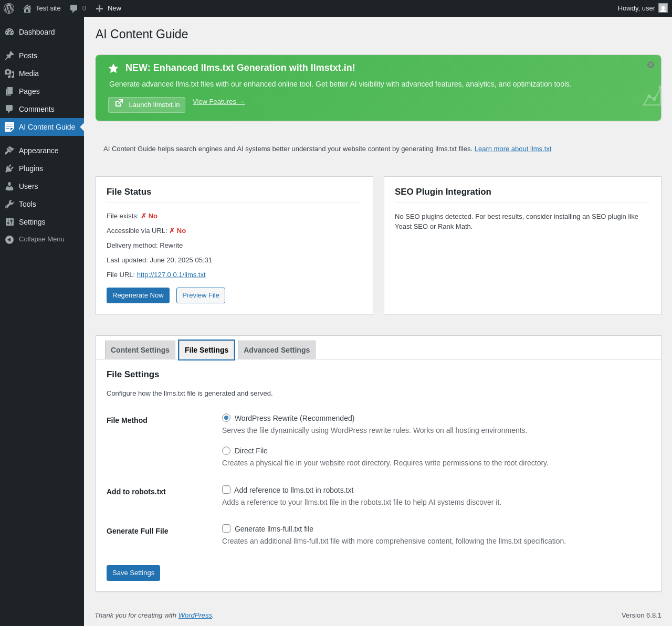Click the WordPress logo icon
672x626 pixels.
[9, 8]
